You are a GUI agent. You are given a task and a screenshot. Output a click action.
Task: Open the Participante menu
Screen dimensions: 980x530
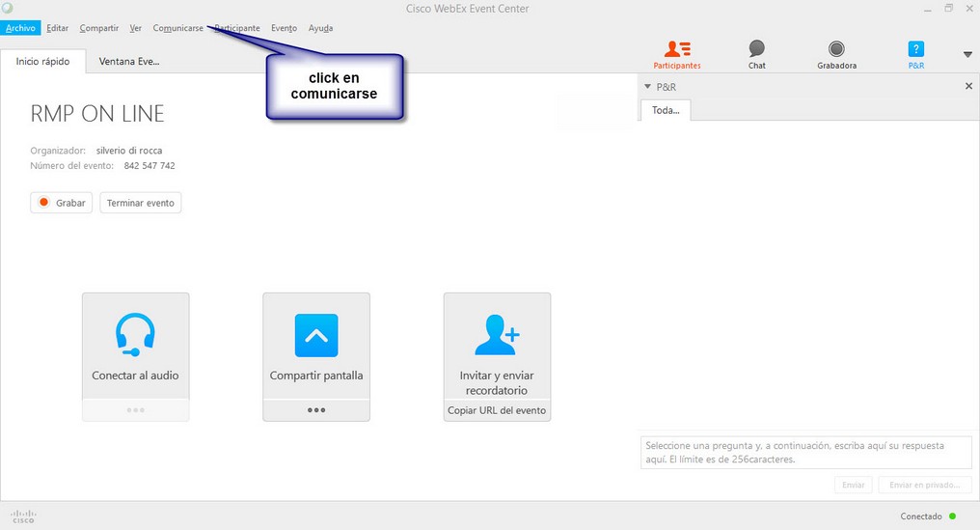tap(237, 28)
